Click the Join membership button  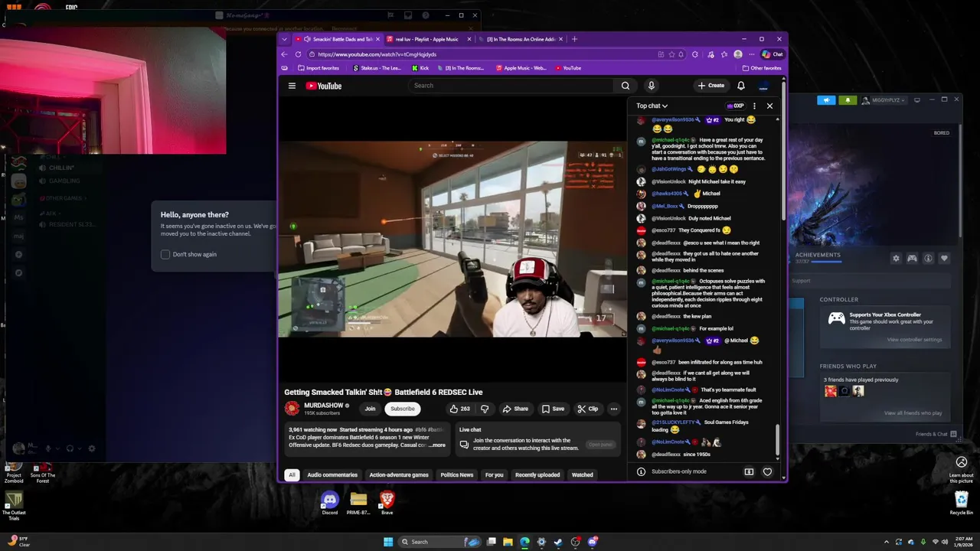click(x=370, y=409)
